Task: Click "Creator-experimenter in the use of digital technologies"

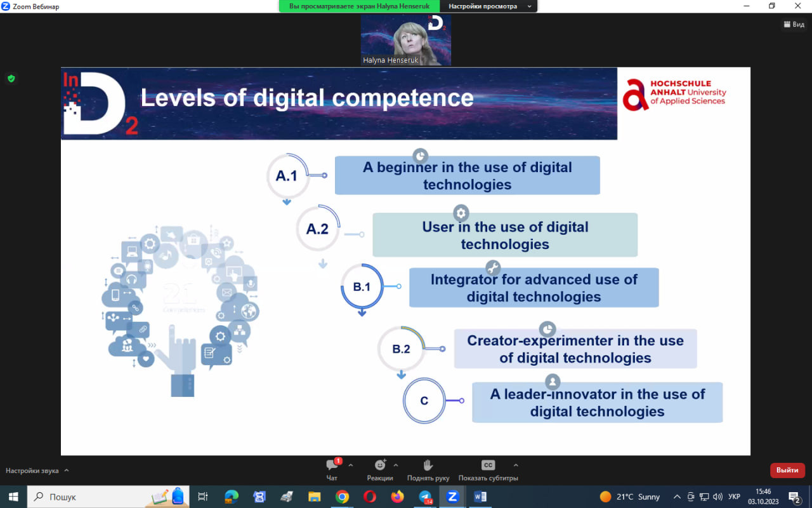Action: point(575,349)
